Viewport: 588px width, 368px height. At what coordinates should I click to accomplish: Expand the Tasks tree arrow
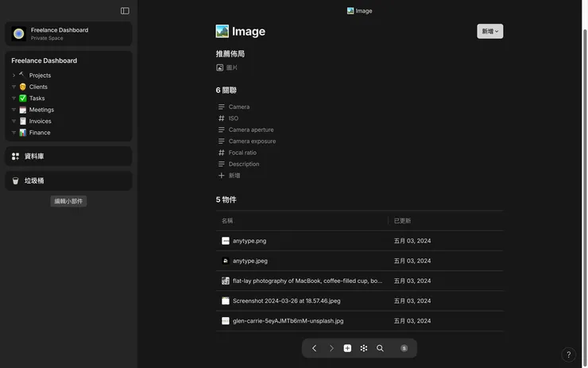[x=14, y=99]
